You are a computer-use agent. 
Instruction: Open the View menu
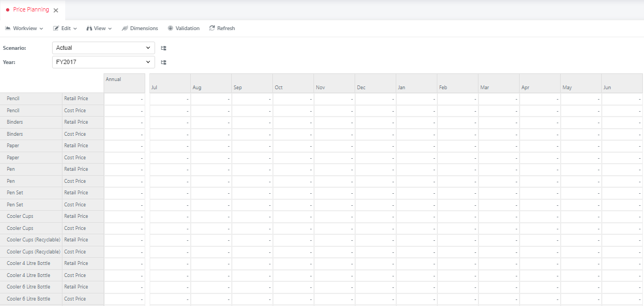coord(99,28)
